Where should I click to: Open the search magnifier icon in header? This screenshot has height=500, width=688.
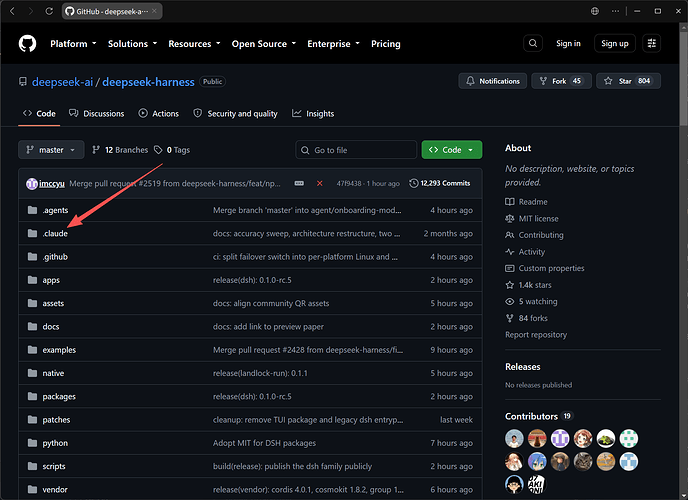533,43
